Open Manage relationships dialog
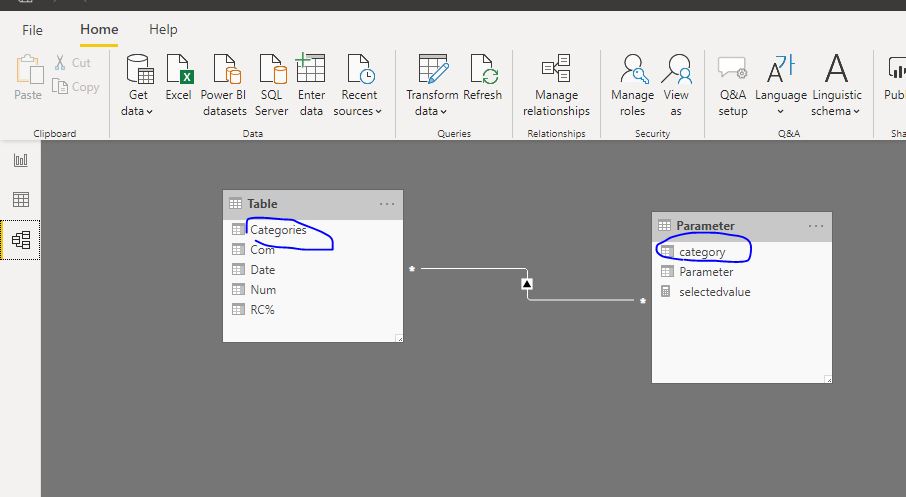 coord(556,85)
